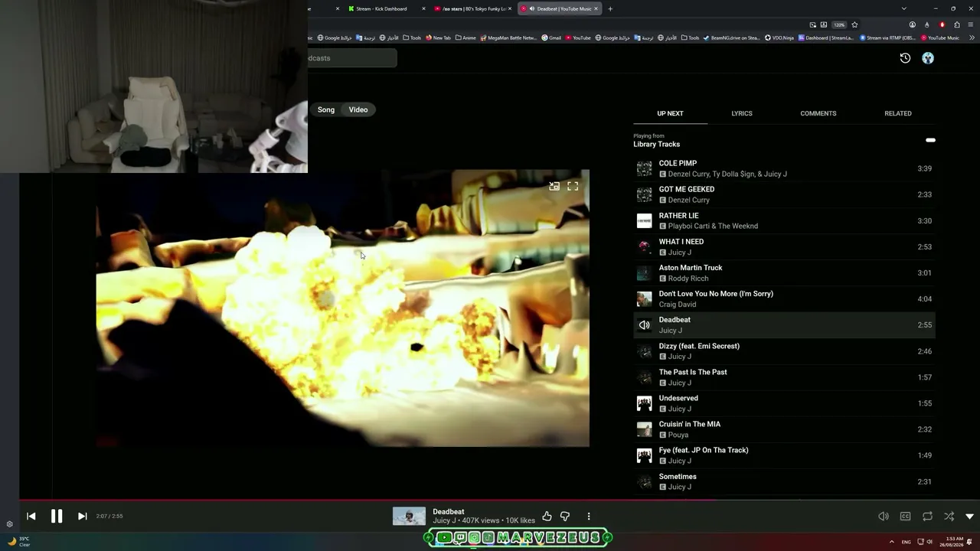This screenshot has height=551, width=980.
Task: Play The Past Is The Past track
Action: tap(784, 377)
